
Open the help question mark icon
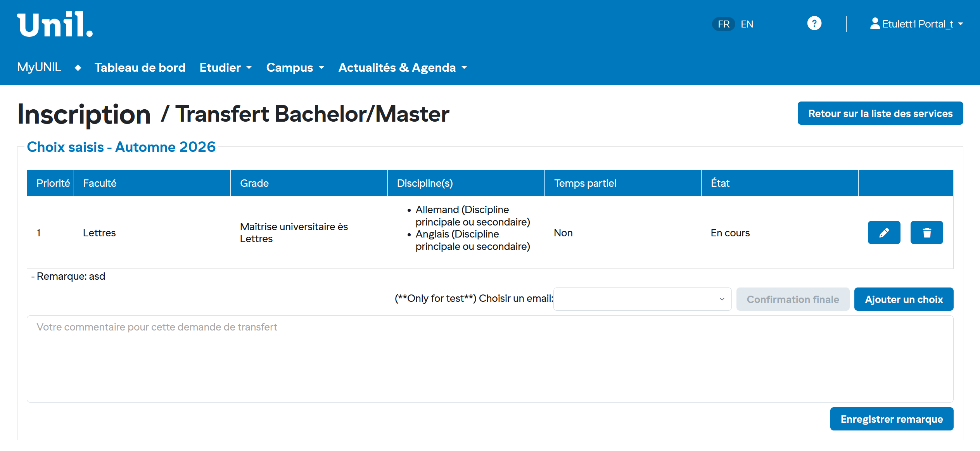point(814,24)
